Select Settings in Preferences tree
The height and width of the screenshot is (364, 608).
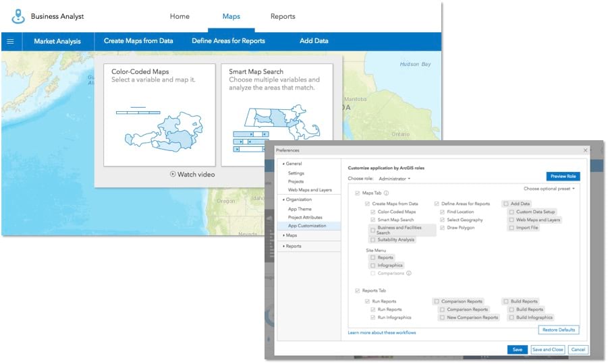click(x=296, y=173)
